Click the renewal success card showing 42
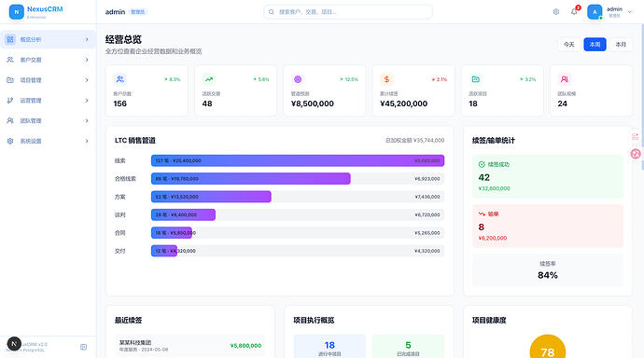The width and height of the screenshot is (644, 358). tap(548, 176)
